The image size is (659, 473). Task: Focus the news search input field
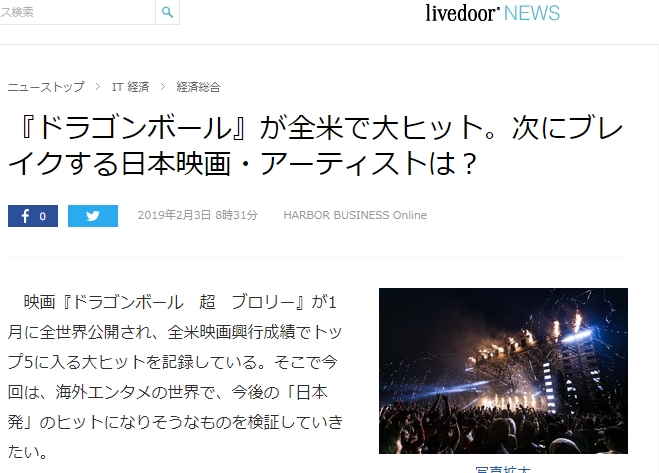point(77,12)
